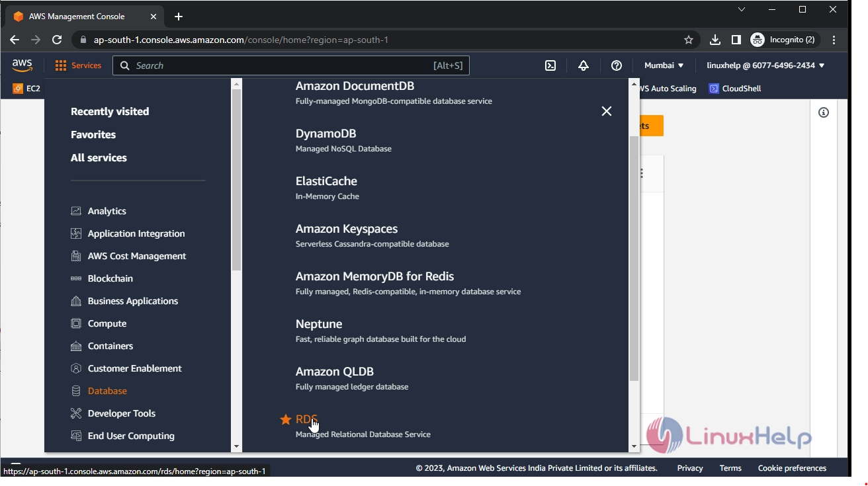The height and width of the screenshot is (486, 868).
Task: Open the Mumbai region dropdown
Action: (664, 65)
